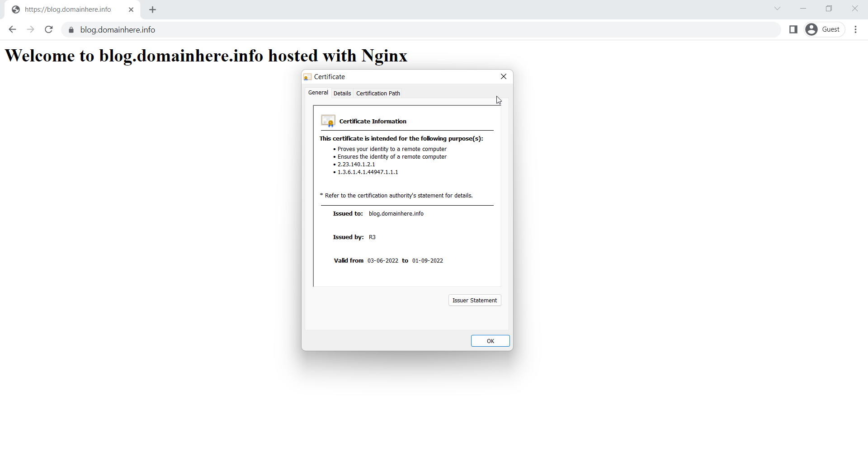This screenshot has height=461, width=868.
Task: Open the Certification Path tab
Action: pos(378,94)
